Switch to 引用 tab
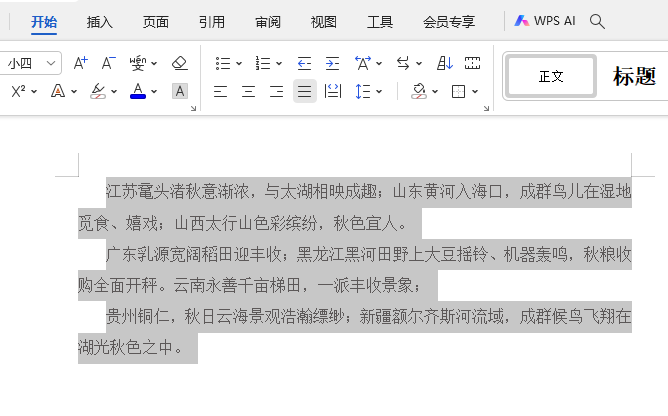668x416 pixels. coord(212,21)
